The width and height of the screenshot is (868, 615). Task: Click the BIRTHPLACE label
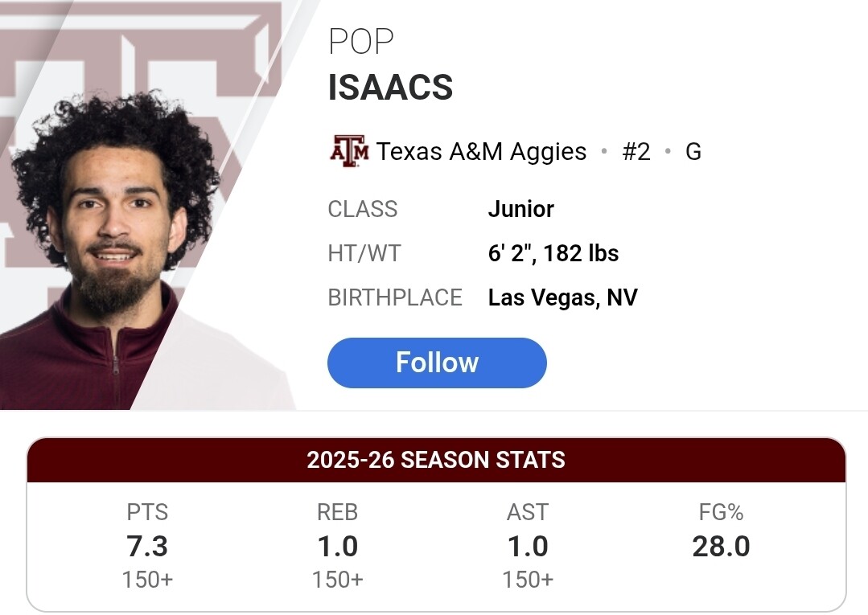(x=395, y=297)
